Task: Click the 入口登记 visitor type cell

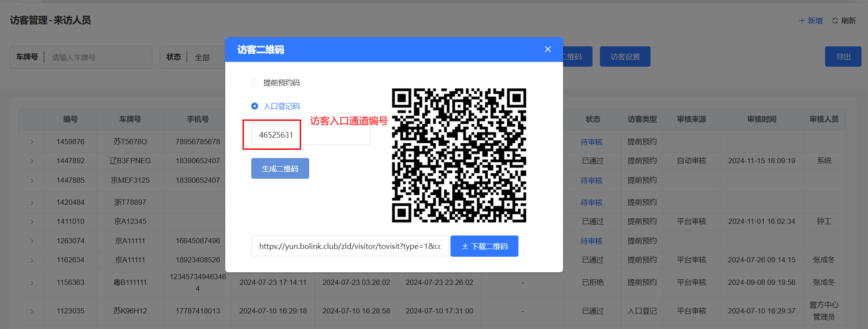Action: (x=642, y=311)
